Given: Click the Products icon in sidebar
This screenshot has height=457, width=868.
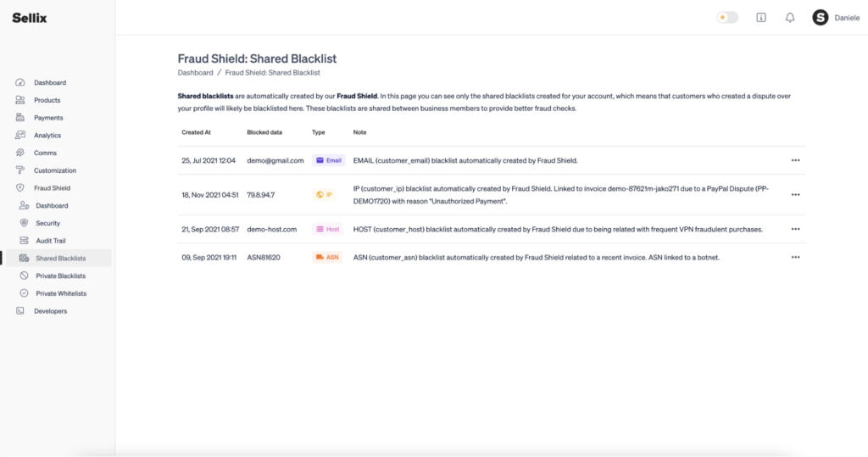Looking at the screenshot, I should click(20, 100).
